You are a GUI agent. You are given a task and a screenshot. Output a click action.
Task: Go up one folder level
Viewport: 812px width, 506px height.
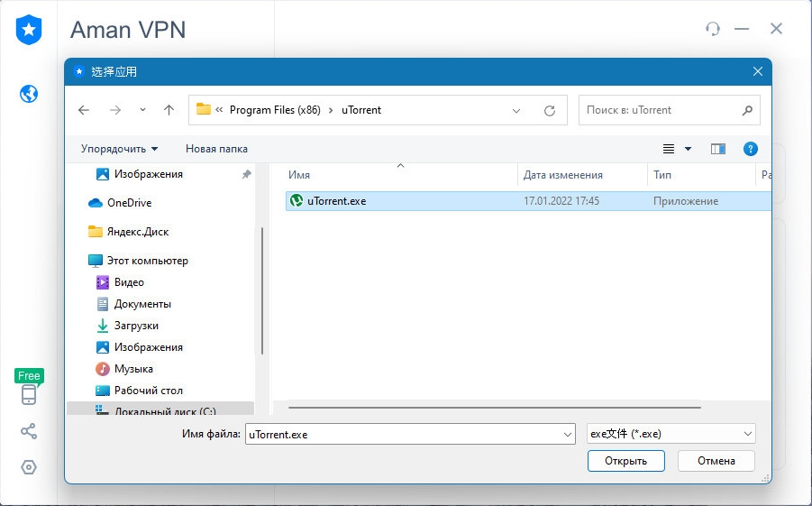169,110
